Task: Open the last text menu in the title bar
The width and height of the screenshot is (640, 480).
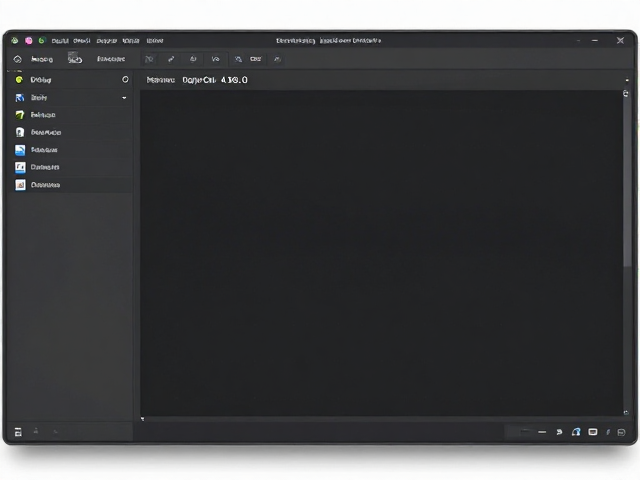Action: click(155, 41)
